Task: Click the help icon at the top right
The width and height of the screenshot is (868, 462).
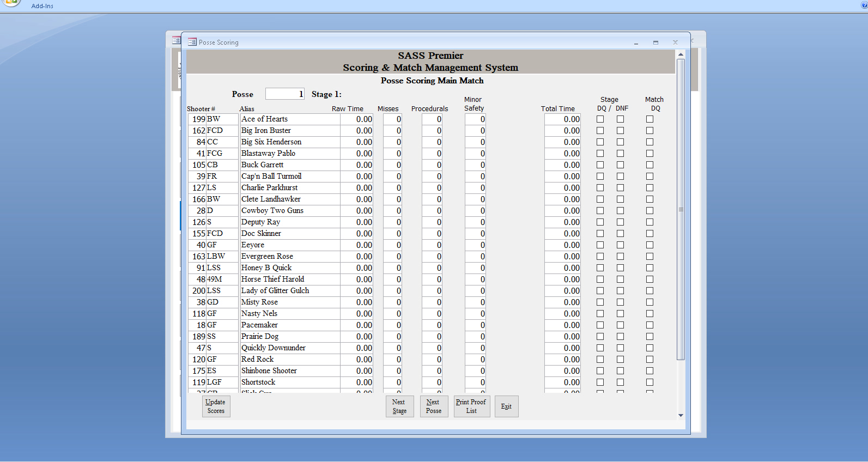Action: click(864, 4)
